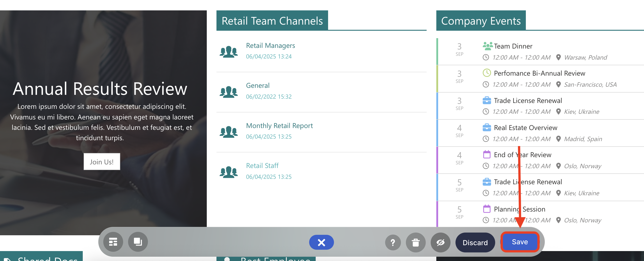
Task: Click the trash delete icon
Action: (416, 242)
